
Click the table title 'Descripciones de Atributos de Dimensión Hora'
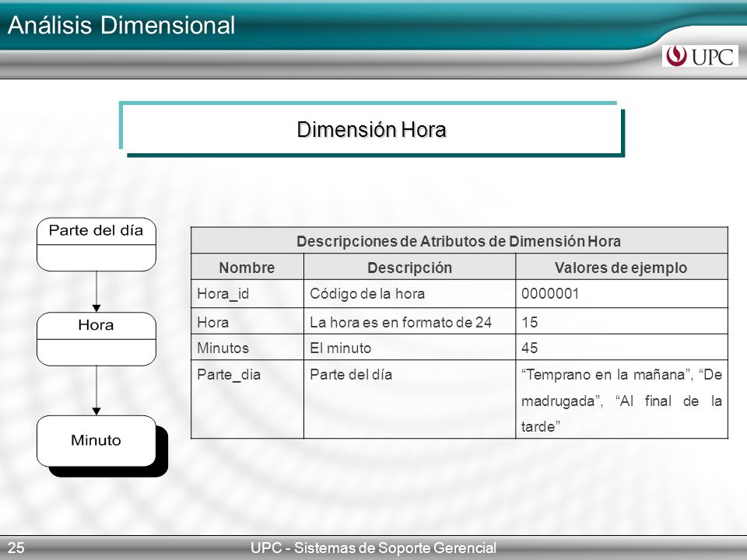click(459, 241)
